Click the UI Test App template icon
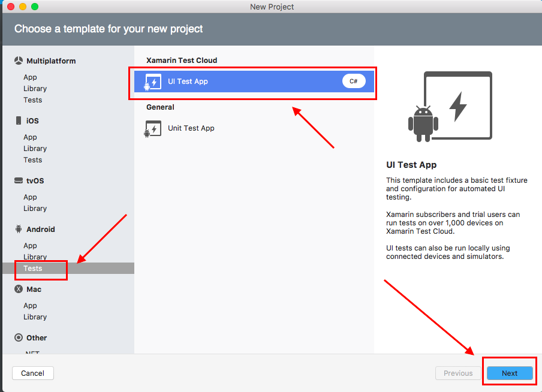 click(153, 82)
